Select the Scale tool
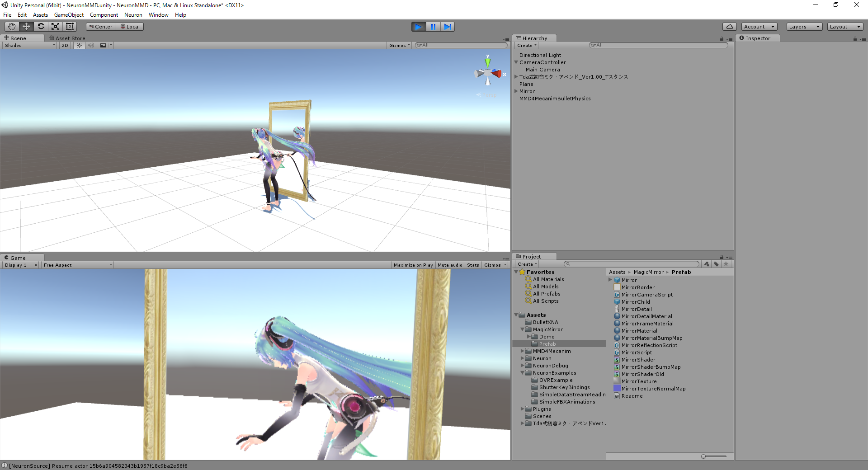The height and width of the screenshot is (470, 868). click(x=55, y=26)
